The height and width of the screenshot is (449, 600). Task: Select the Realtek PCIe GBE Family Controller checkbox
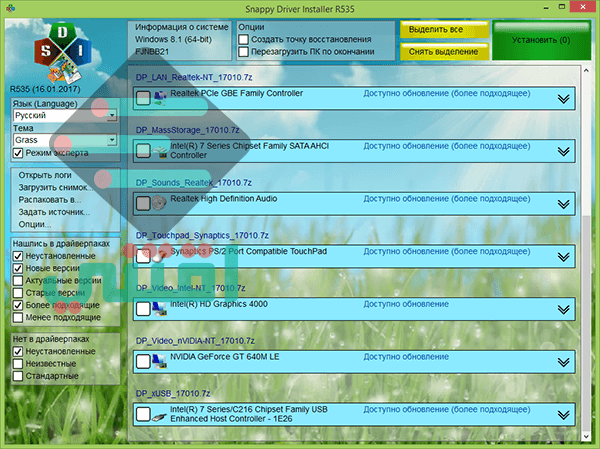143,98
